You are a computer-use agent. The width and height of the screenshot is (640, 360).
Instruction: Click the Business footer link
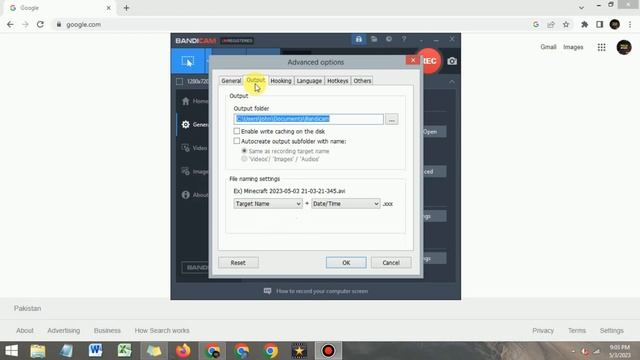click(x=107, y=331)
